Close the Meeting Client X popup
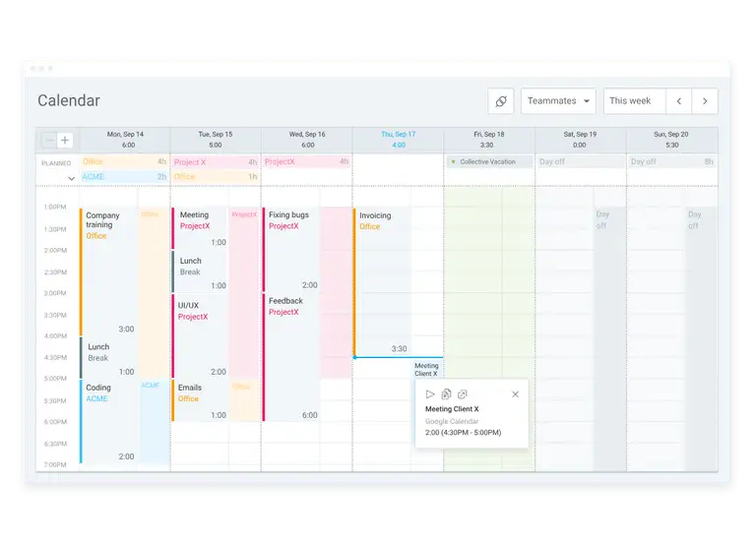 (x=515, y=394)
